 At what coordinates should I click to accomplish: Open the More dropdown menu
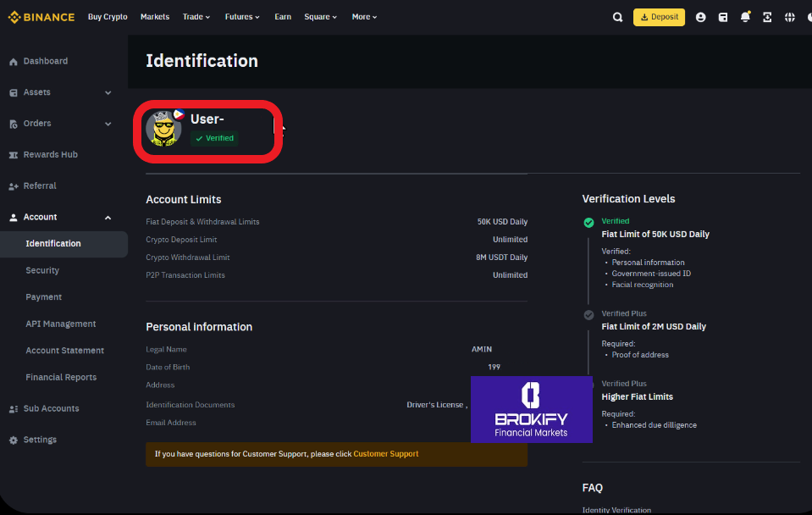pos(364,17)
